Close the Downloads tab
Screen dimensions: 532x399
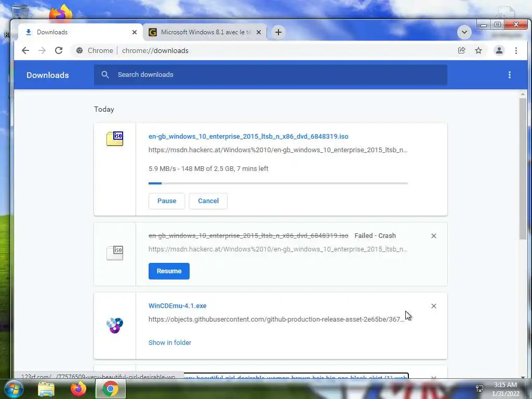point(135,32)
